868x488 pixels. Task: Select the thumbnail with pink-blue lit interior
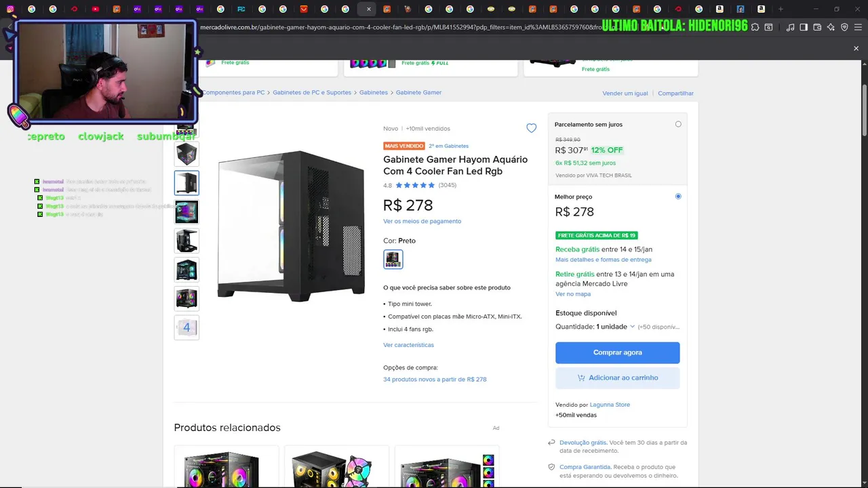(186, 211)
